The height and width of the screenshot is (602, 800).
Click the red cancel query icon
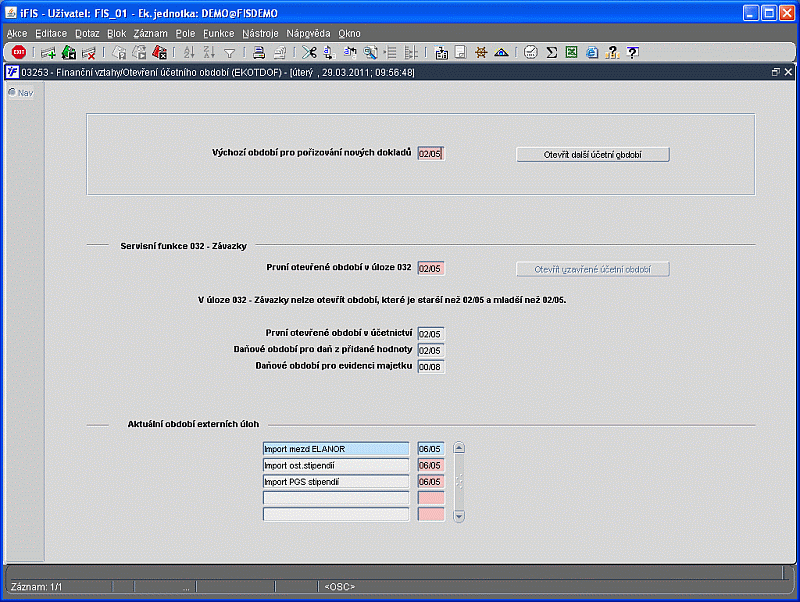tap(160, 52)
